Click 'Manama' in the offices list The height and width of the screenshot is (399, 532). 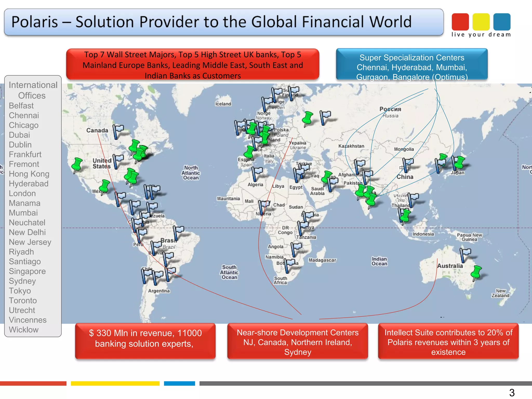click(x=25, y=203)
